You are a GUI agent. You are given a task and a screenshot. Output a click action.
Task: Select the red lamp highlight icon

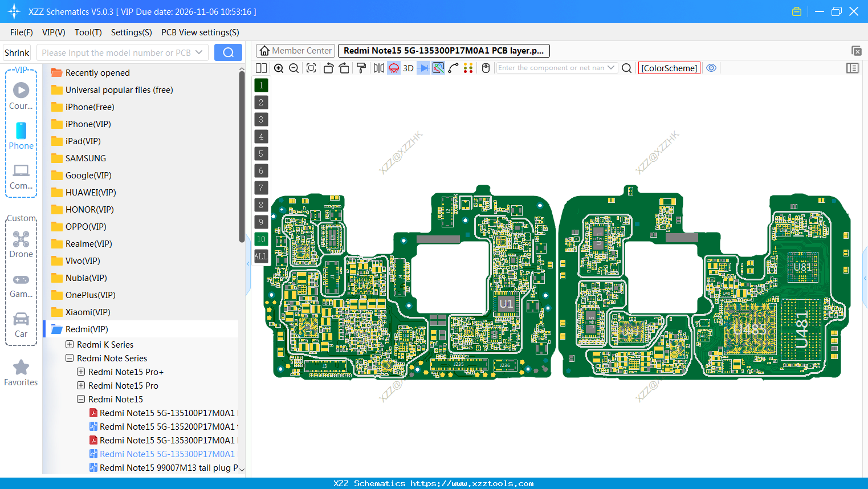pos(393,68)
